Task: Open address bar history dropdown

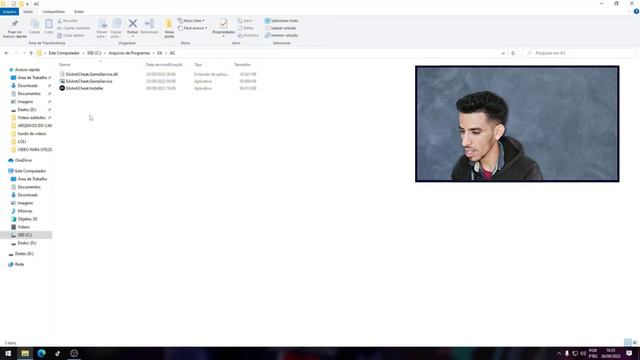Action: 503,53
